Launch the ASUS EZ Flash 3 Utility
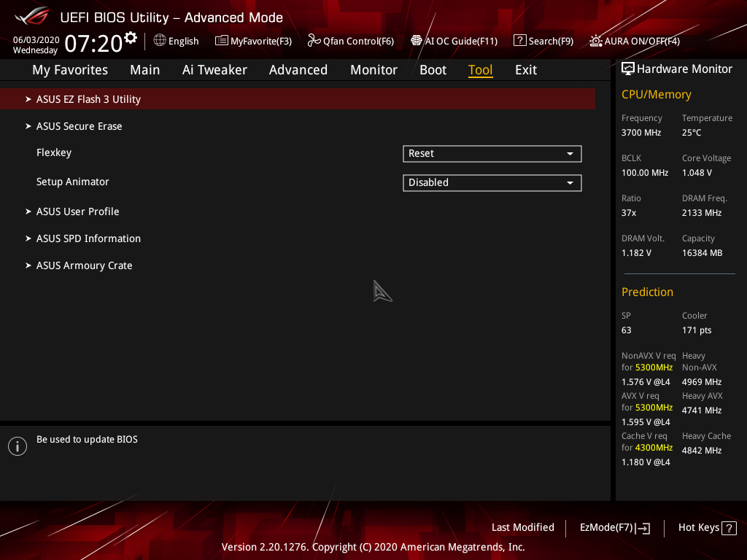The image size is (747, 560). click(x=89, y=98)
